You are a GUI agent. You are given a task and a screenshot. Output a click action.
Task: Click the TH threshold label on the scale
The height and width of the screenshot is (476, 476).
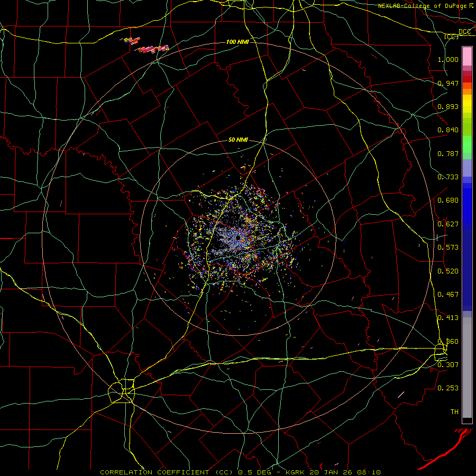click(x=454, y=412)
